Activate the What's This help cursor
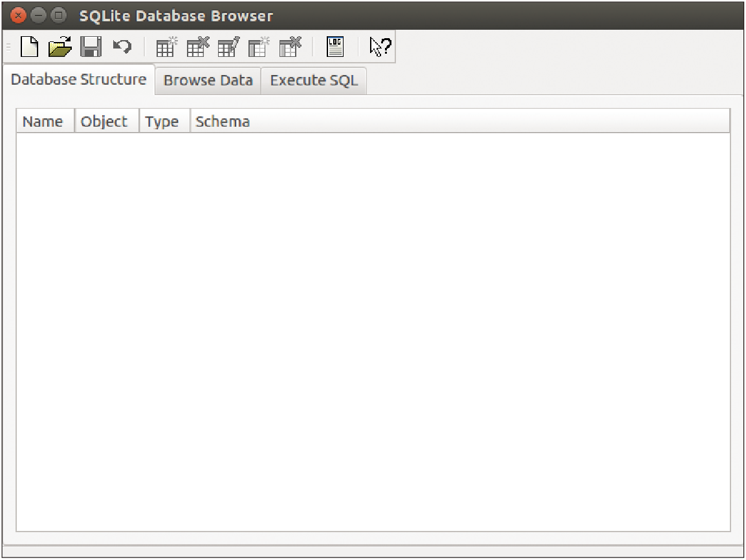This screenshot has height=560, width=746. click(380, 47)
